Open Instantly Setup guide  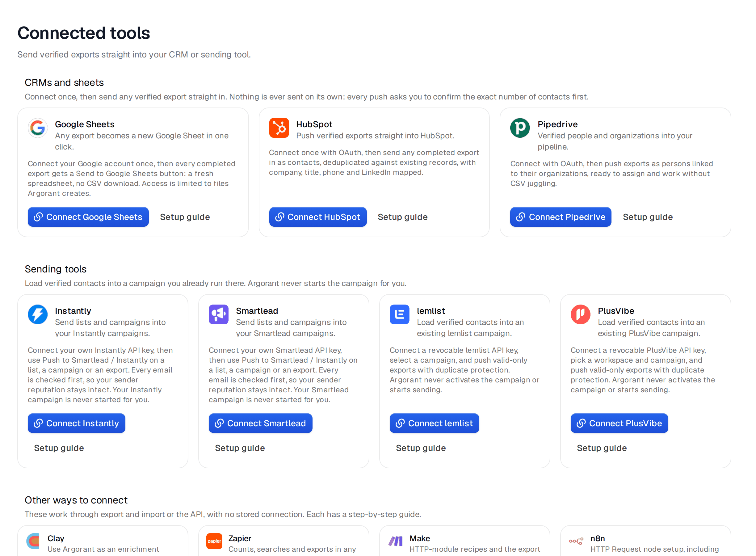tap(59, 448)
